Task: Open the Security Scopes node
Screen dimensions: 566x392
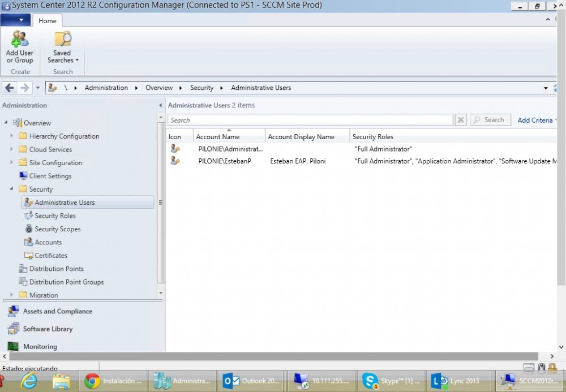Action: click(x=57, y=229)
